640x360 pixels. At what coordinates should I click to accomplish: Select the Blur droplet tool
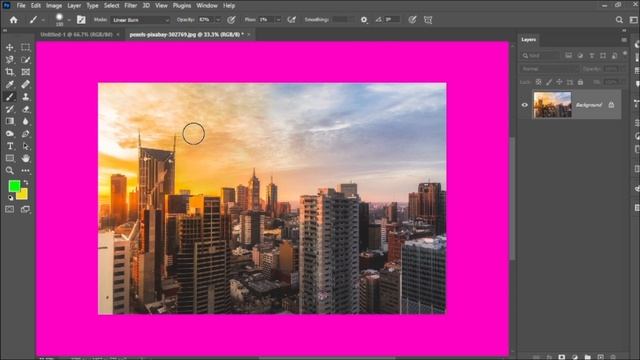click(x=25, y=121)
